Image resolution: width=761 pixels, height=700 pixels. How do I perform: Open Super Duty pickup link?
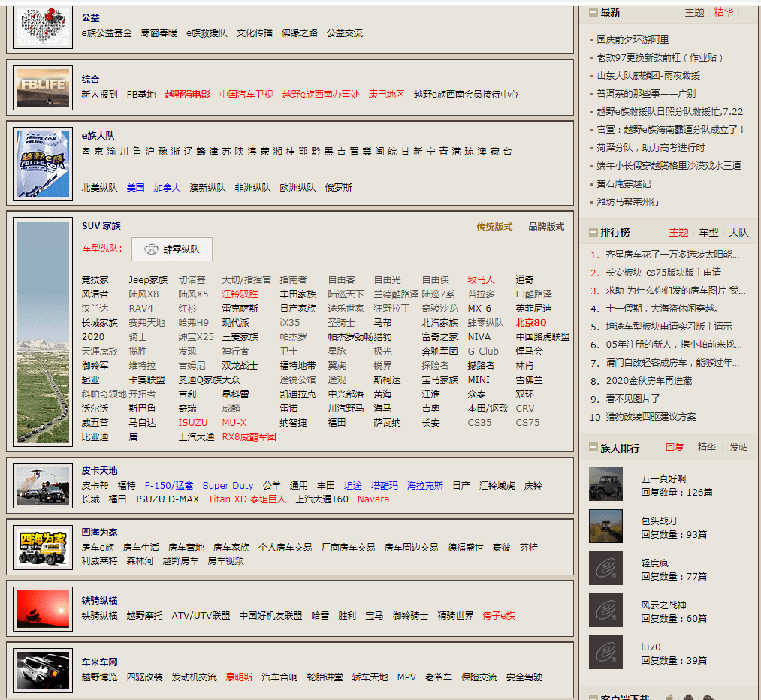228,486
